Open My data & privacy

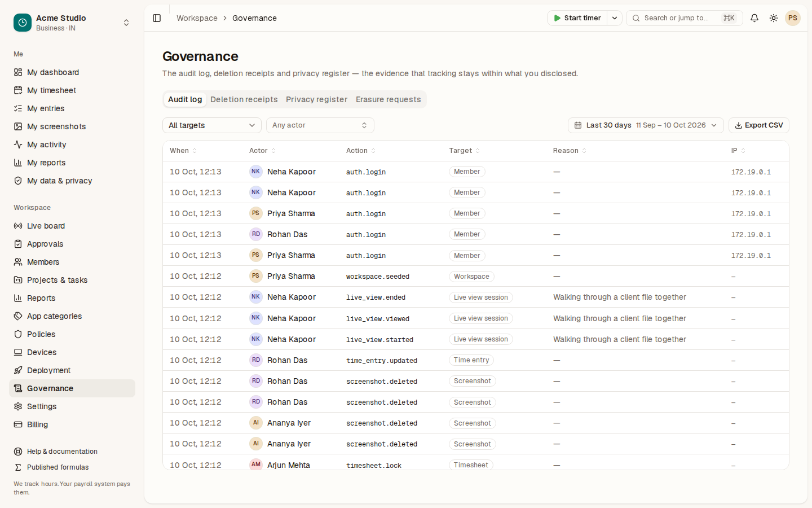click(x=72, y=181)
